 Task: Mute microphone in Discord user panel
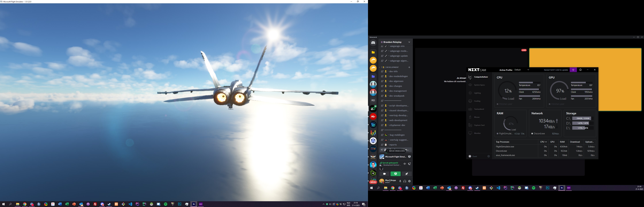[x=400, y=181]
